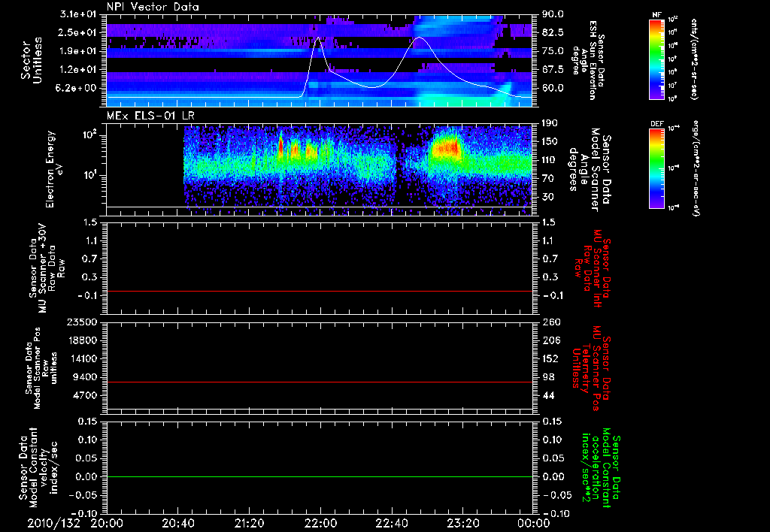770x532 pixels.
Task: Click the 20:40 time axis label
Action: tap(177, 523)
